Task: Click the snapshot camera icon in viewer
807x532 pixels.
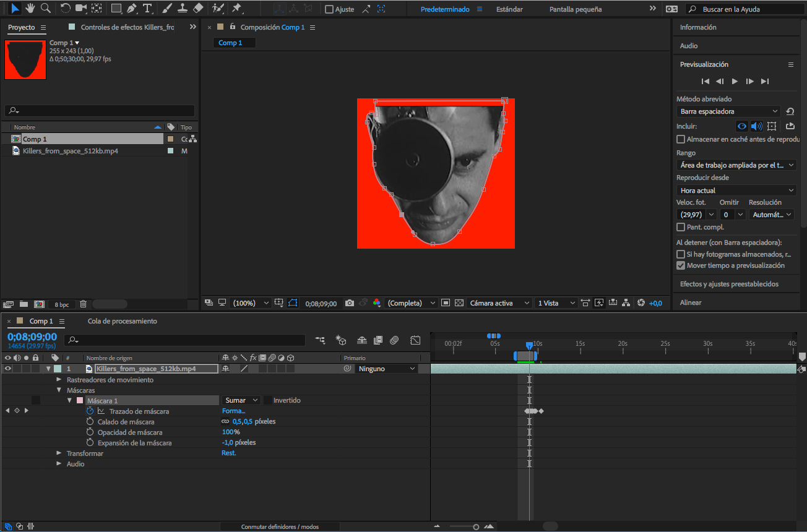Action: (350, 303)
